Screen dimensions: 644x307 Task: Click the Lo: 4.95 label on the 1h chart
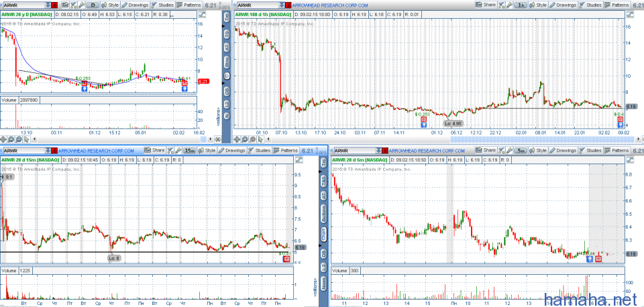(x=454, y=123)
